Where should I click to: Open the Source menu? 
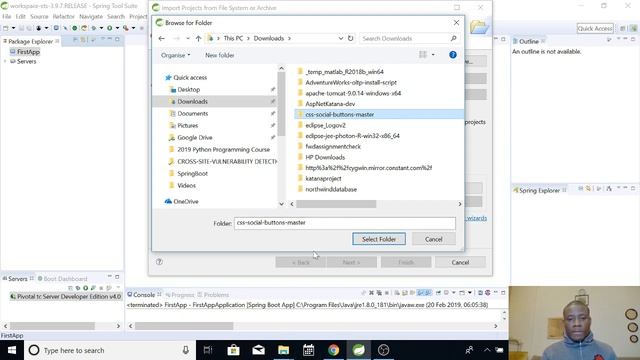39,16
